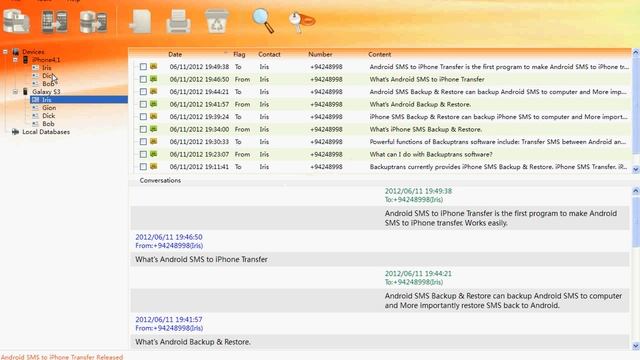Click conversation bubble 'Works easily.' message
This screenshot has width=640, height=360.
(501, 218)
